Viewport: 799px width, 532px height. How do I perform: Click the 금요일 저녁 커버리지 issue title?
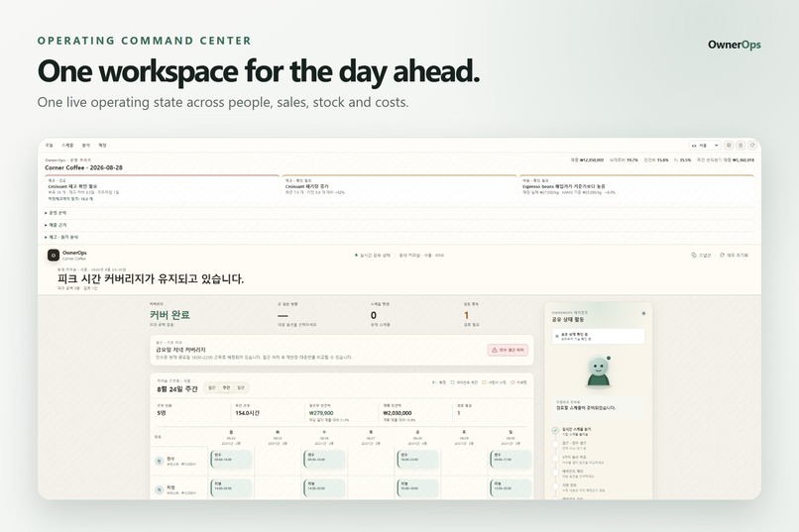(x=180, y=350)
